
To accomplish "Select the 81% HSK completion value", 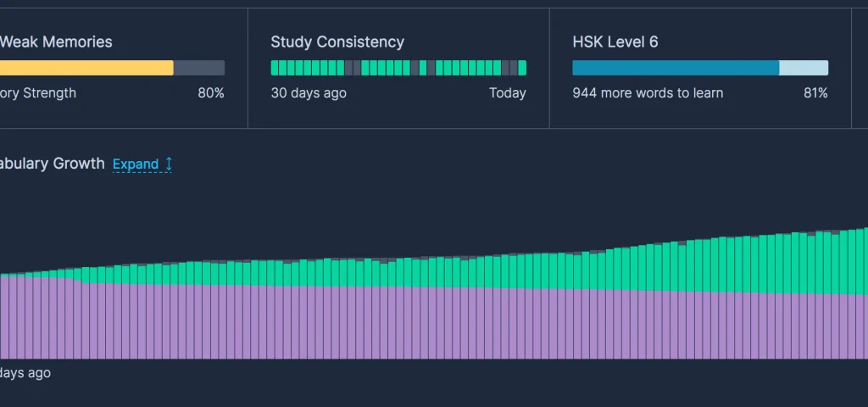I will [x=815, y=93].
